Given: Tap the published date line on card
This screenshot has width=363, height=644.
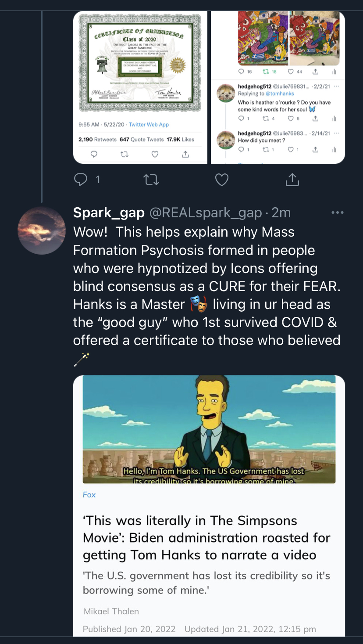Looking at the screenshot, I should pos(199,629).
